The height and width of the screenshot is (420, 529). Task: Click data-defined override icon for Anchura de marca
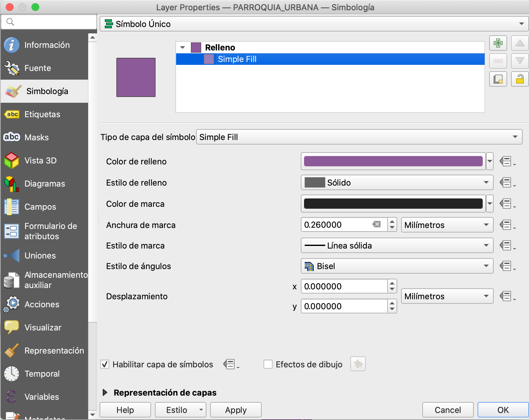tap(507, 225)
